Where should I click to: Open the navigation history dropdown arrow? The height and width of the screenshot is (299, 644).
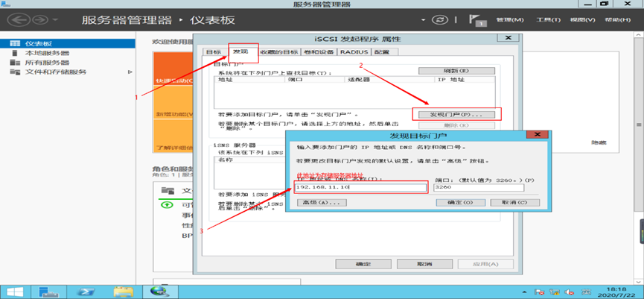click(55, 19)
